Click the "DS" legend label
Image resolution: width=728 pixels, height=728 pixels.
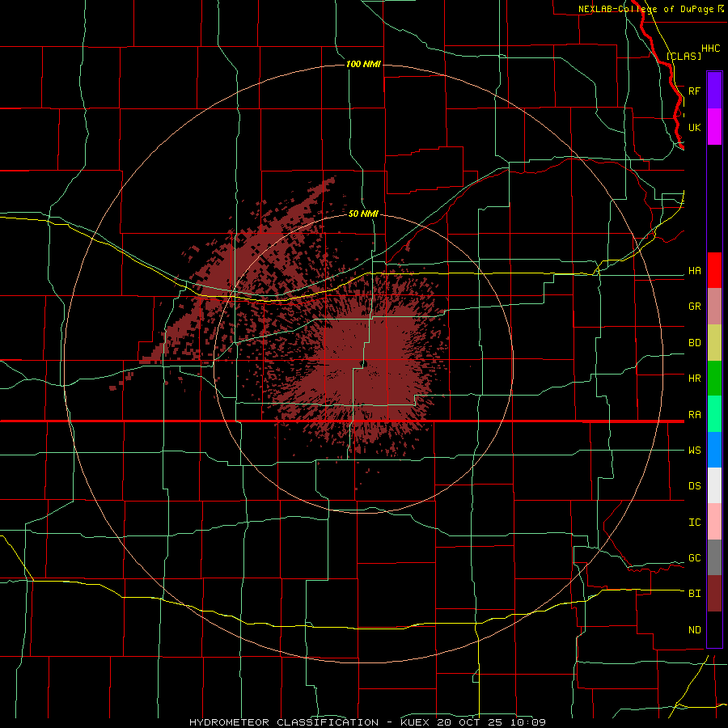tap(694, 486)
